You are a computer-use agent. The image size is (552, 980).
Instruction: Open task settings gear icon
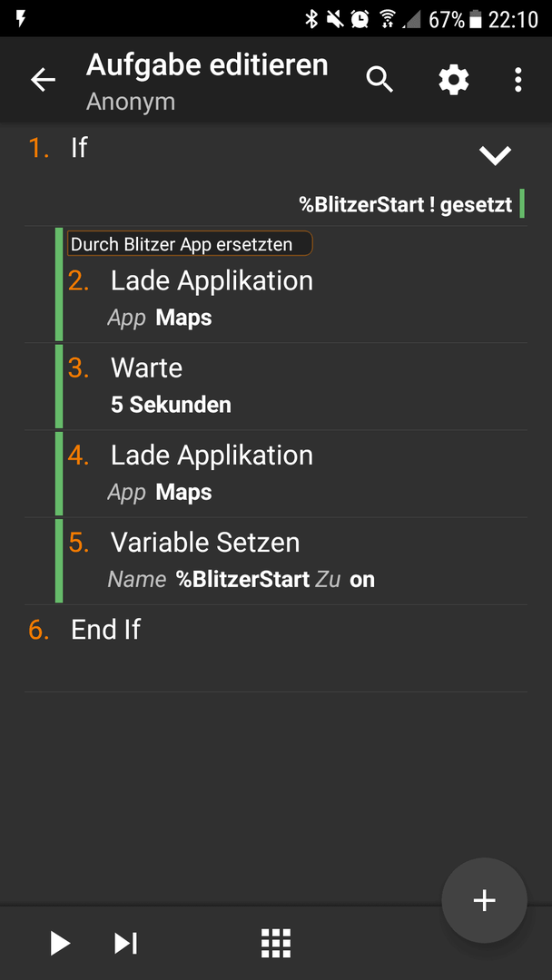click(x=453, y=80)
